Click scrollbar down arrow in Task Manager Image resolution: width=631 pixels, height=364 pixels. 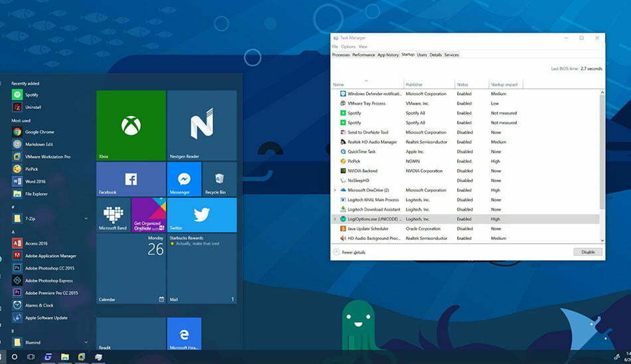coord(602,240)
